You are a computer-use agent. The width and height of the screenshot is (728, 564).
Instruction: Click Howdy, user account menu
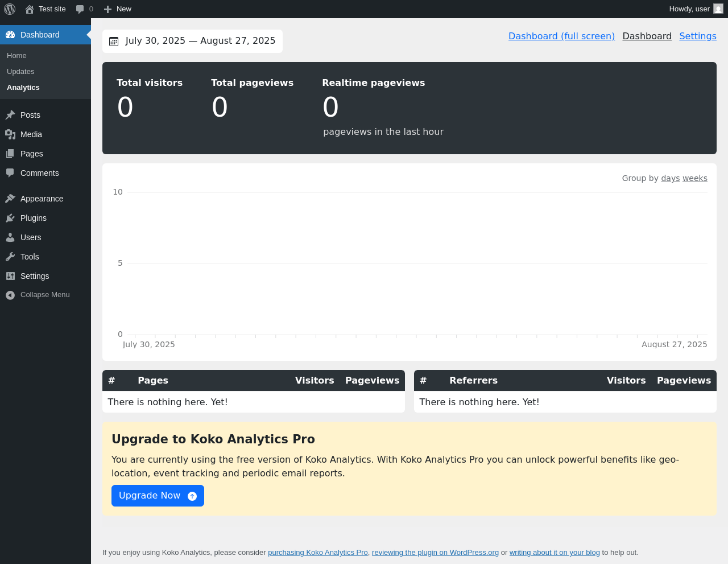(x=696, y=9)
